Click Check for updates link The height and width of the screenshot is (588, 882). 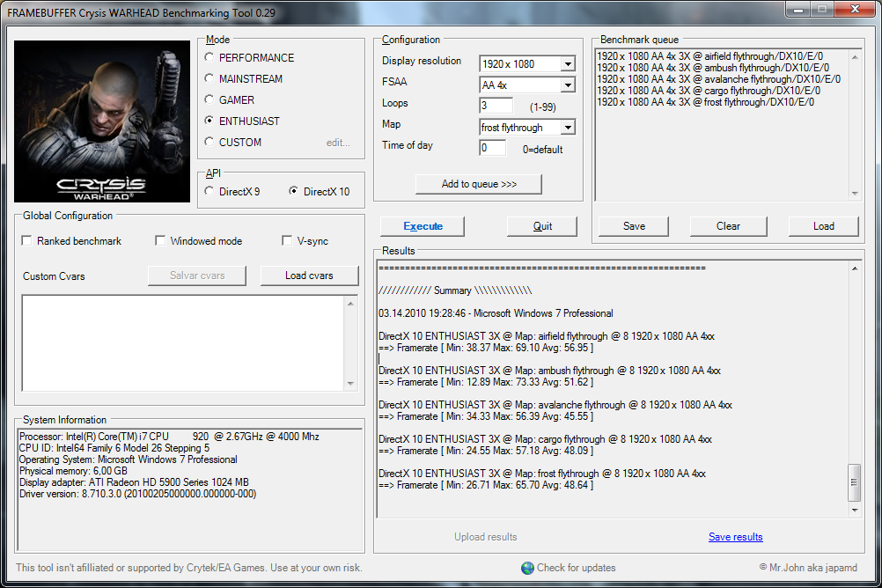[x=576, y=568]
